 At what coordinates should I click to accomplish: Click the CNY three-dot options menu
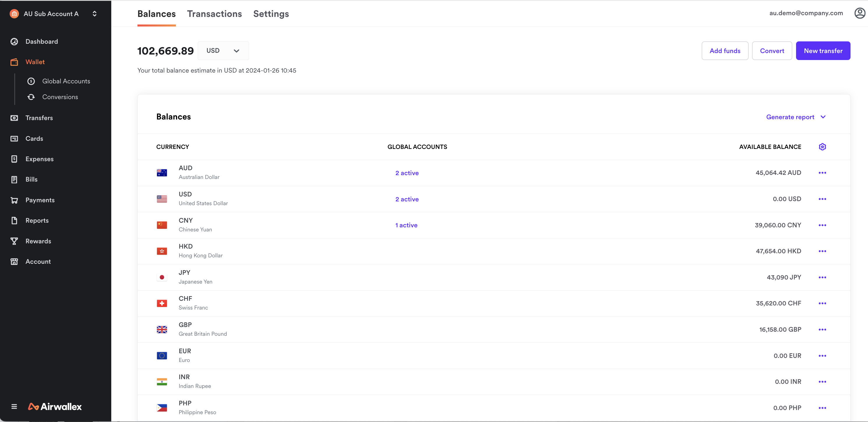822,225
